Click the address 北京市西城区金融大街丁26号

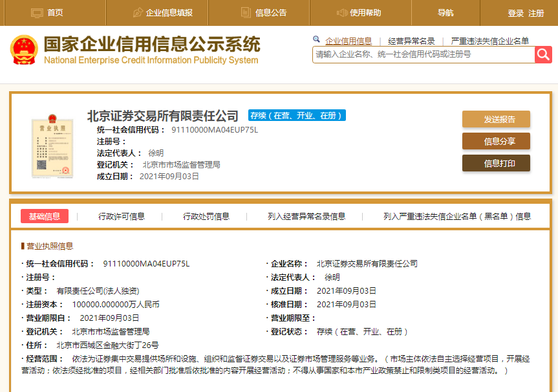(x=107, y=345)
